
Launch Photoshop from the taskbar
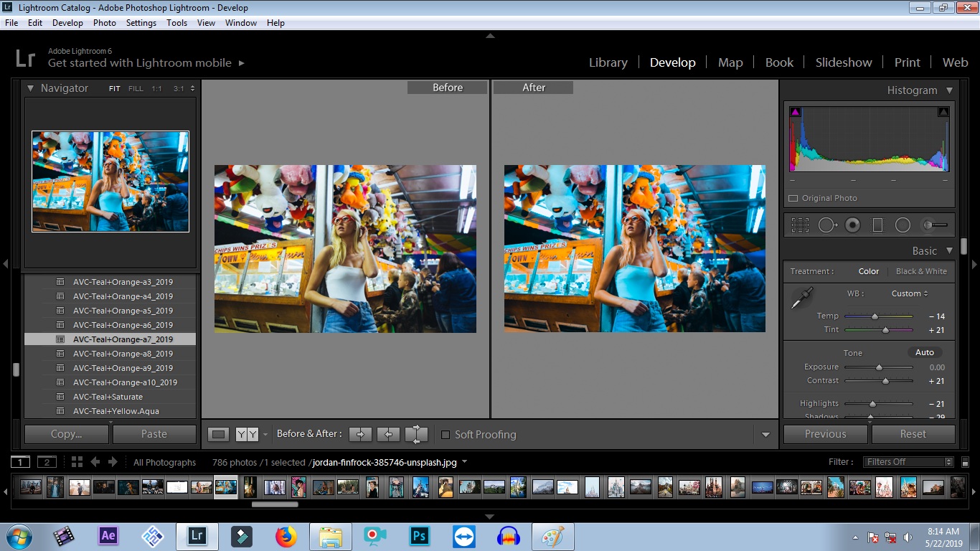tap(419, 536)
